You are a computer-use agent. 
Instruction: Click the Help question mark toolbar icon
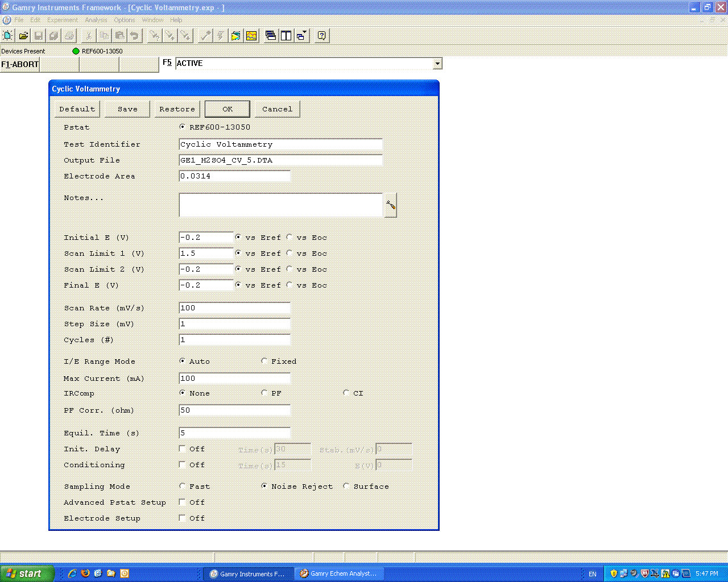click(x=322, y=36)
